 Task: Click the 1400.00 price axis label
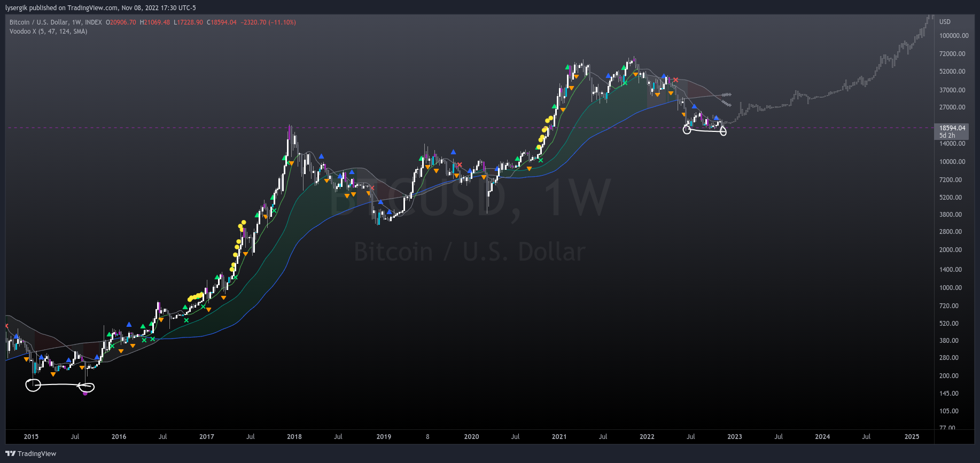(x=951, y=270)
